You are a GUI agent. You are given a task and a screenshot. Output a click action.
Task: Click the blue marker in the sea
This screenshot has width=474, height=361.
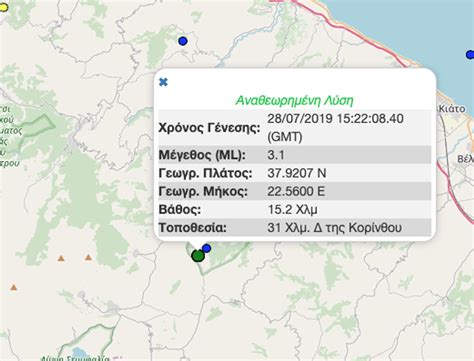click(470, 54)
